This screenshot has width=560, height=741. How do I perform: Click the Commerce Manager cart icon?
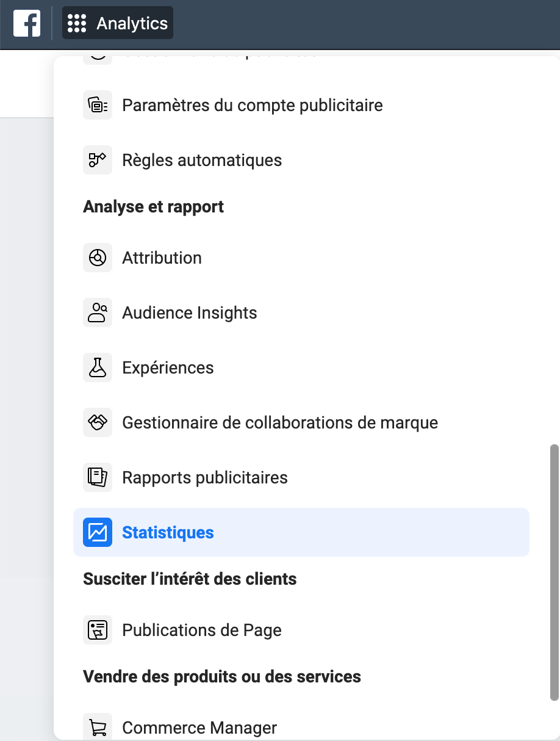point(98,728)
